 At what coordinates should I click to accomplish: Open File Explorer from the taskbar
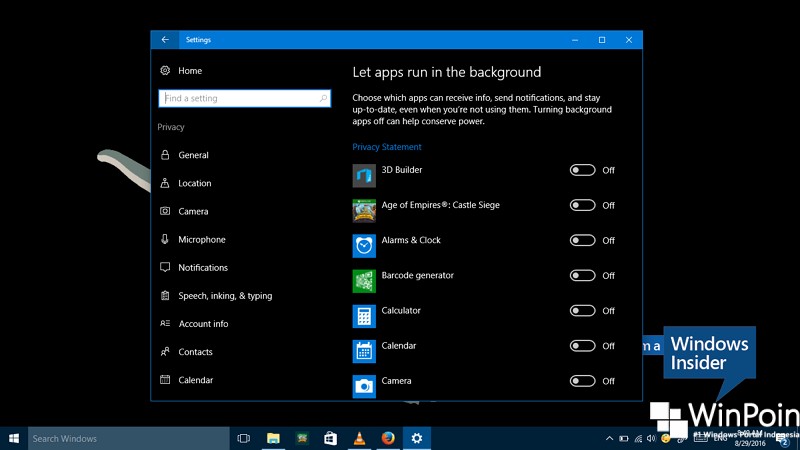click(273, 438)
